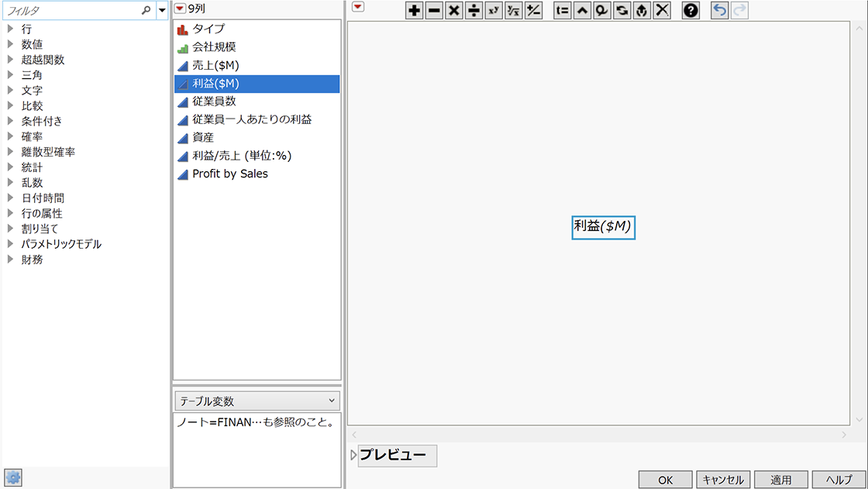Select the 行の属性 function category
Image resolution: width=868 pixels, height=489 pixels.
point(42,213)
